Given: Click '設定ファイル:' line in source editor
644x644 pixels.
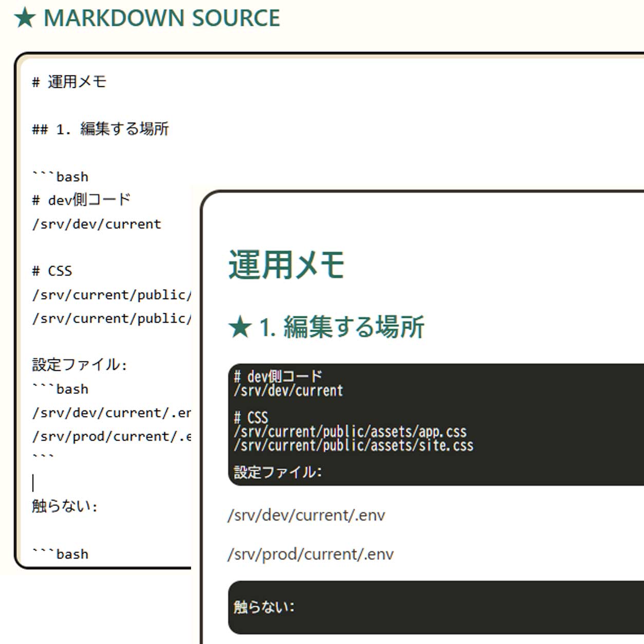Looking at the screenshot, I should pos(80,365).
